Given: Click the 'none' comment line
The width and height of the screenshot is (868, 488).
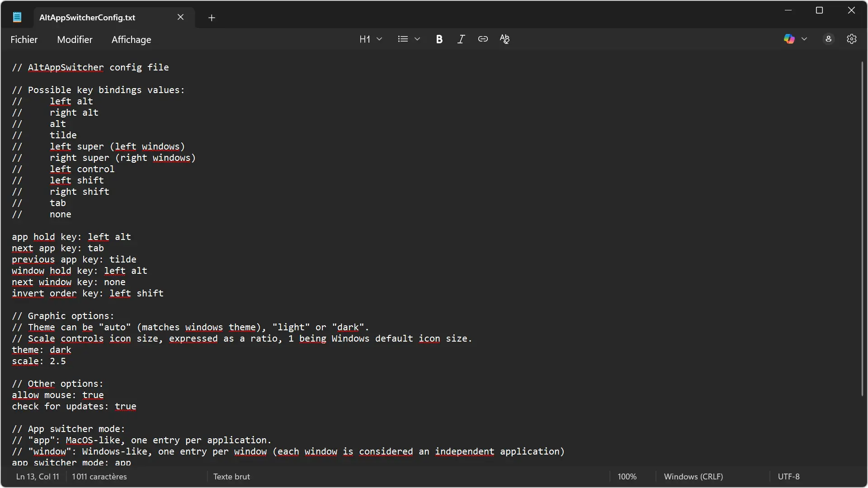Looking at the screenshot, I should click(42, 214).
